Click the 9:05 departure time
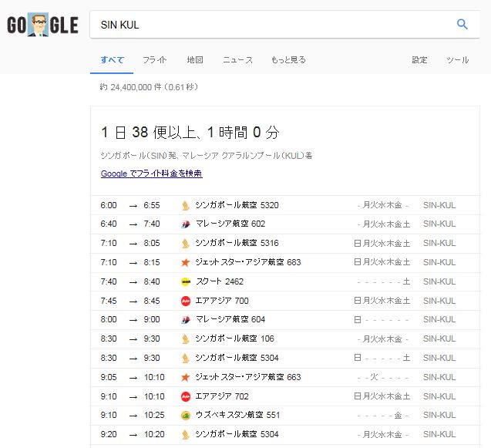The width and height of the screenshot is (491, 448). 109,377
